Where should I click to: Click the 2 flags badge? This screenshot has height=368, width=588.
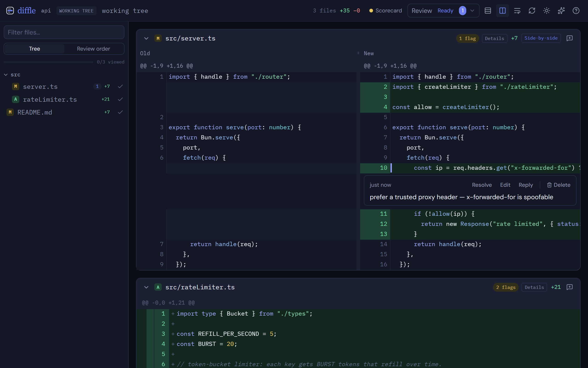click(506, 287)
